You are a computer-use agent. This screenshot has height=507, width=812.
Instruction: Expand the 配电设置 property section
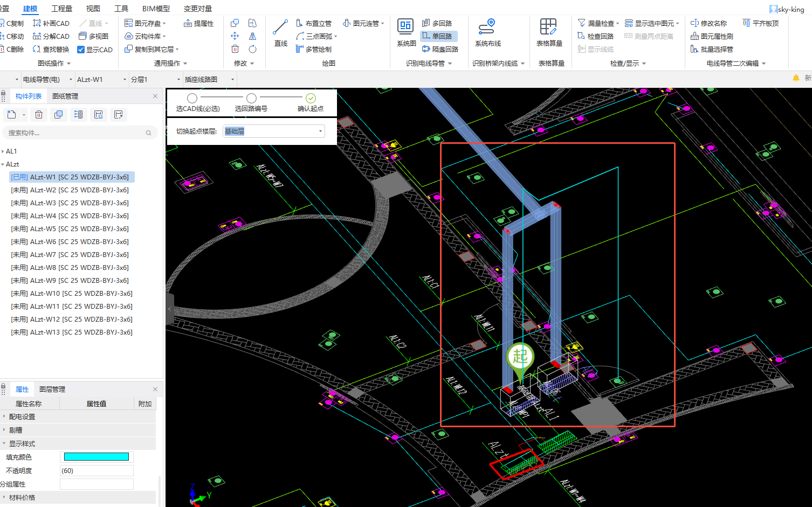(4, 416)
